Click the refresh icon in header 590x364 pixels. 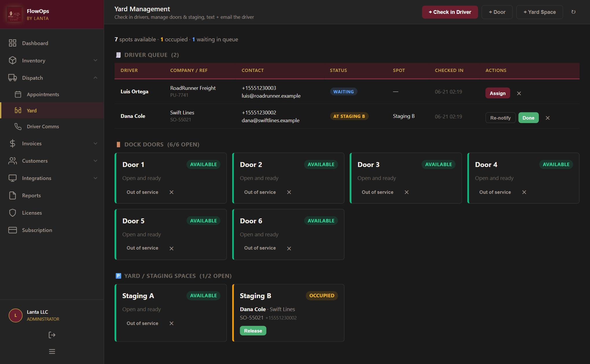[573, 12]
